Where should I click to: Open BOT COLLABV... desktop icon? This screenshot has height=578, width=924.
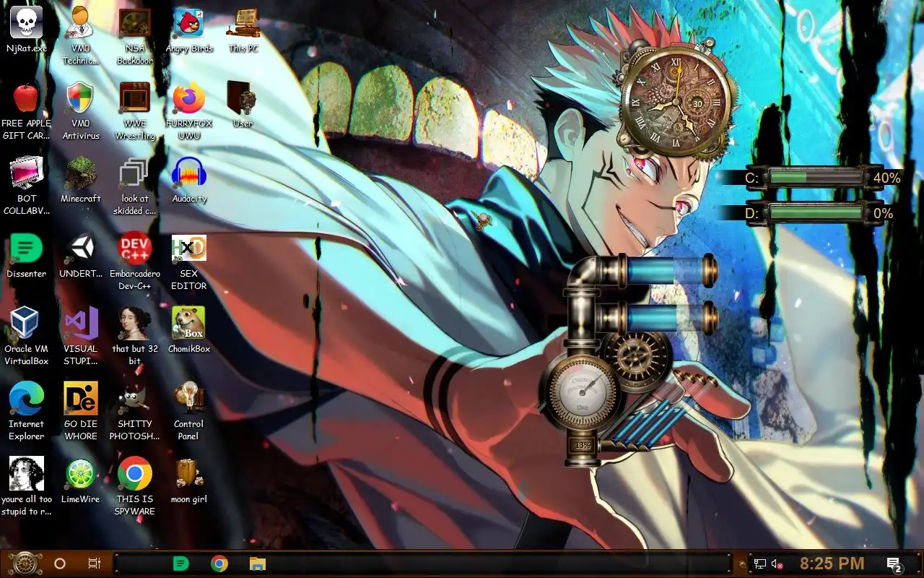point(26,173)
